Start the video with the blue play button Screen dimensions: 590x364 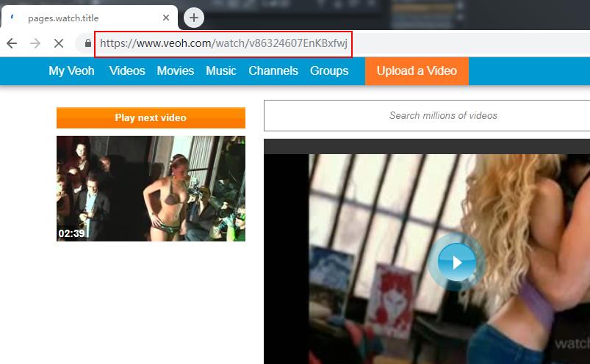pos(456,262)
